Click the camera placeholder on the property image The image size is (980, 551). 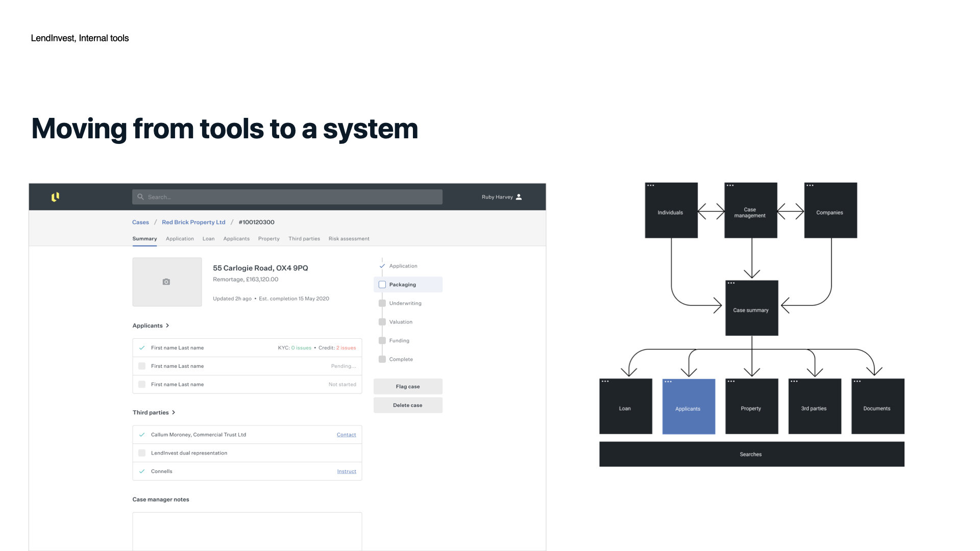167,281
